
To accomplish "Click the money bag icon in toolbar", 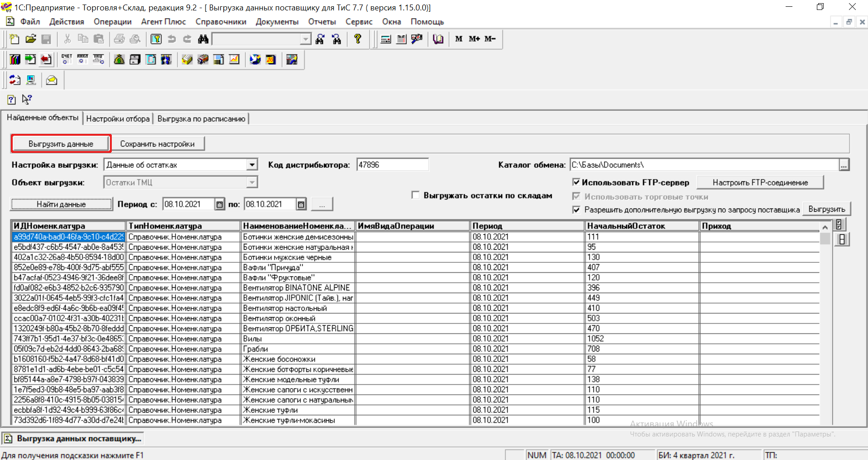I will (119, 60).
